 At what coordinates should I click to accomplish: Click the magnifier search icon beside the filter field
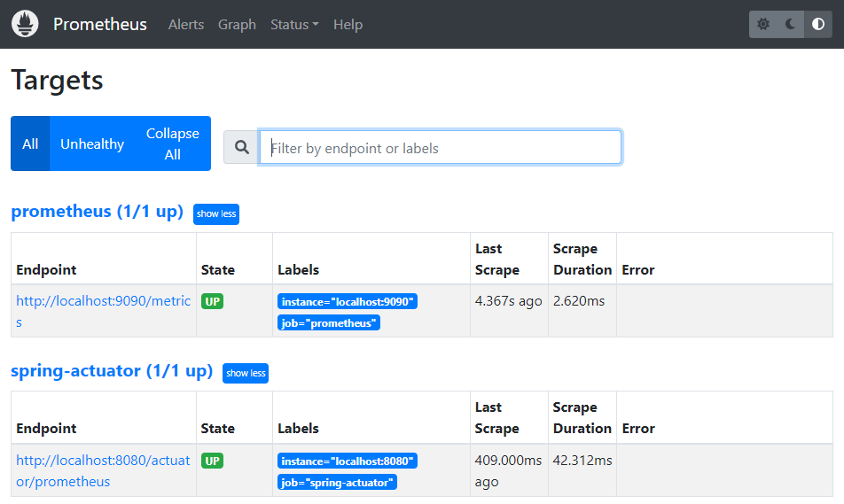[x=242, y=147]
